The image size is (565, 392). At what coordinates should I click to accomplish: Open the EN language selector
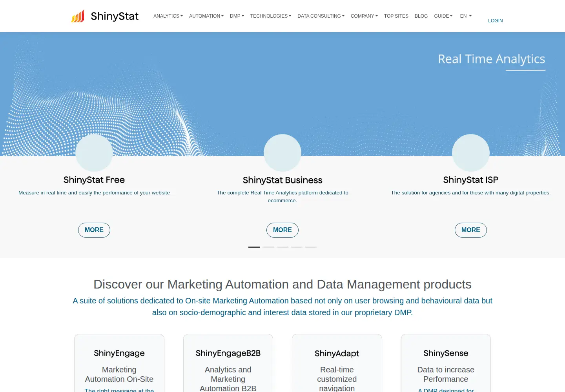466,16
